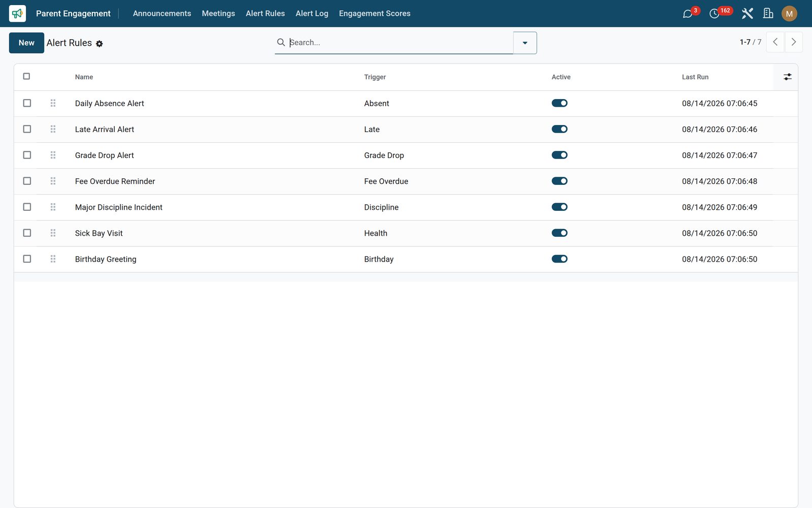812x508 pixels.
Task: Go to next page of records
Action: tap(793, 42)
